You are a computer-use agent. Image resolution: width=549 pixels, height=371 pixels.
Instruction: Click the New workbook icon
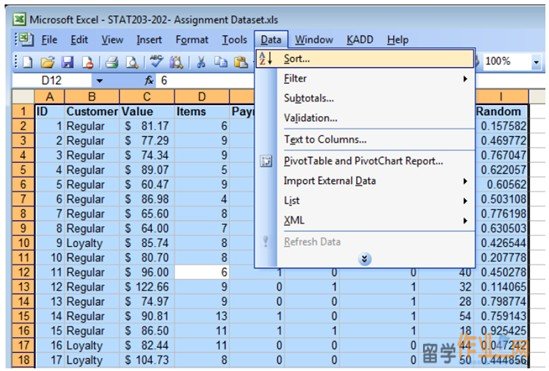coord(27,62)
